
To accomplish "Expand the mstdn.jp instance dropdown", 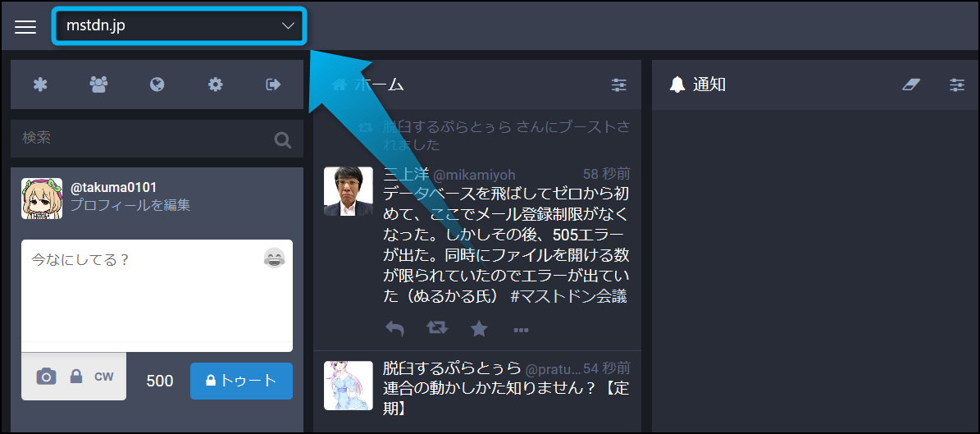I will (x=179, y=26).
